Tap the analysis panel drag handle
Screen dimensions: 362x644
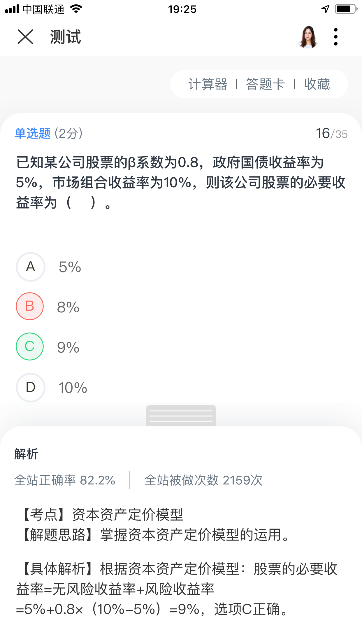181,416
